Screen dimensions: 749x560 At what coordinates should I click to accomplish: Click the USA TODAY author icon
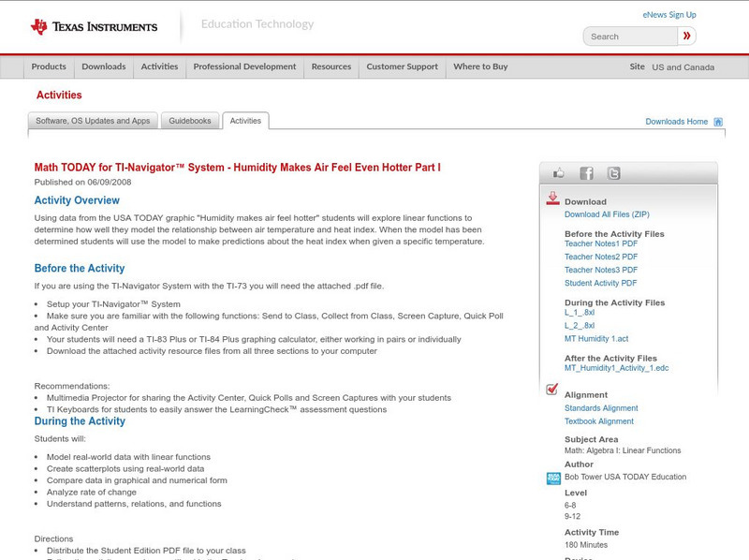[553, 479]
